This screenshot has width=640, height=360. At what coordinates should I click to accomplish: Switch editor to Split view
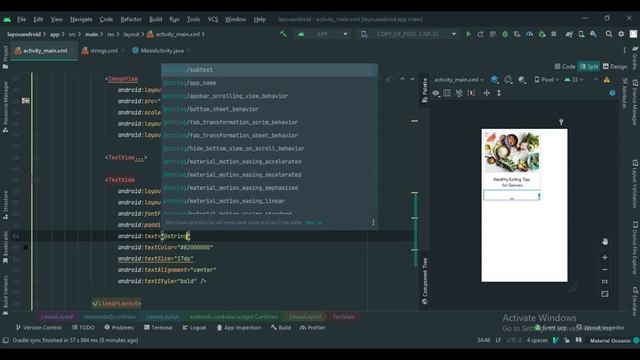pyautogui.click(x=589, y=67)
